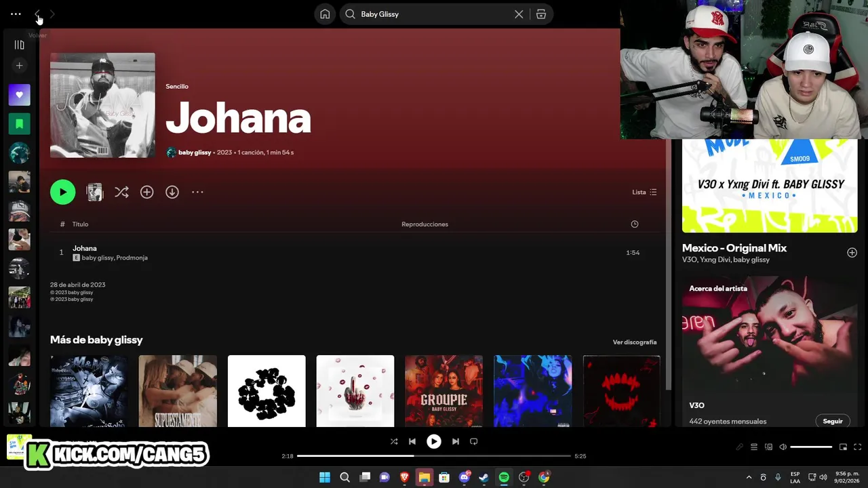Select the Johana track title in list
Image resolution: width=868 pixels, height=488 pixels.
(85, 248)
